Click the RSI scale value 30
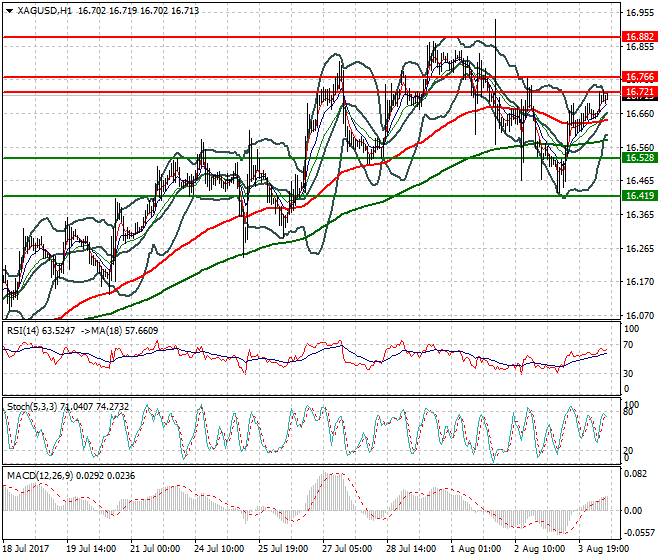Image resolution: width=660 pixels, height=560 pixels. (x=628, y=373)
